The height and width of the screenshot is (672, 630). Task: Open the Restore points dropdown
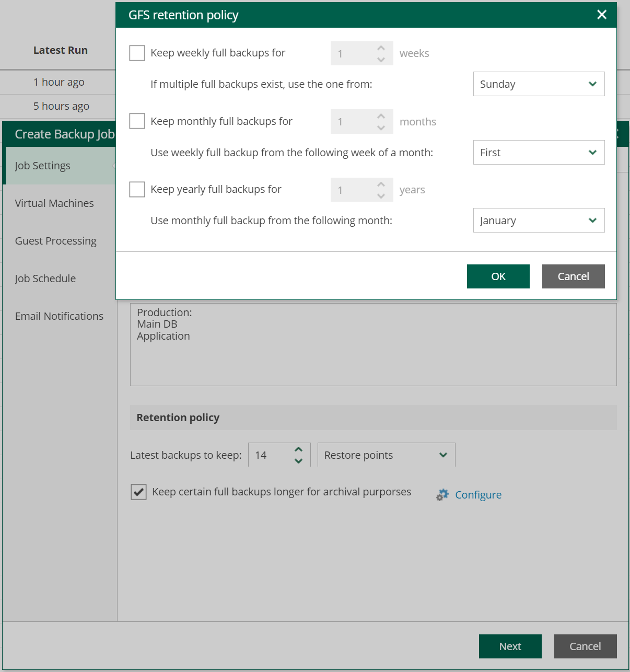click(x=386, y=455)
